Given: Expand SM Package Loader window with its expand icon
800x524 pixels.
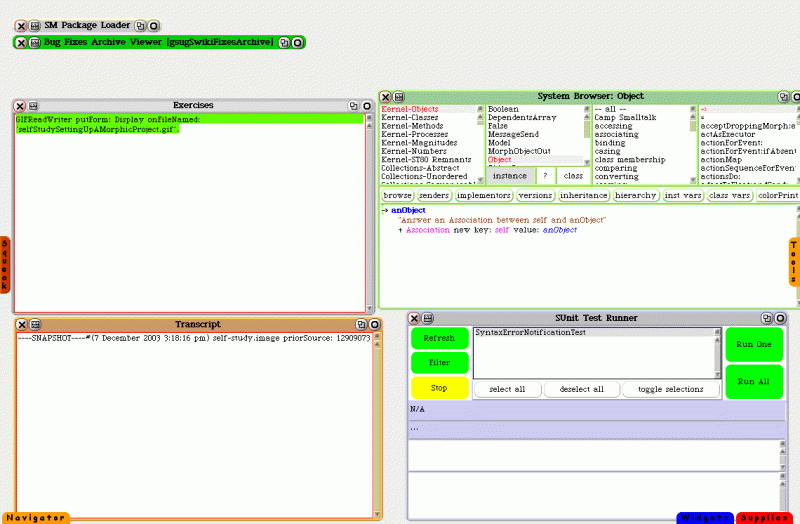Looking at the screenshot, I should (140, 26).
